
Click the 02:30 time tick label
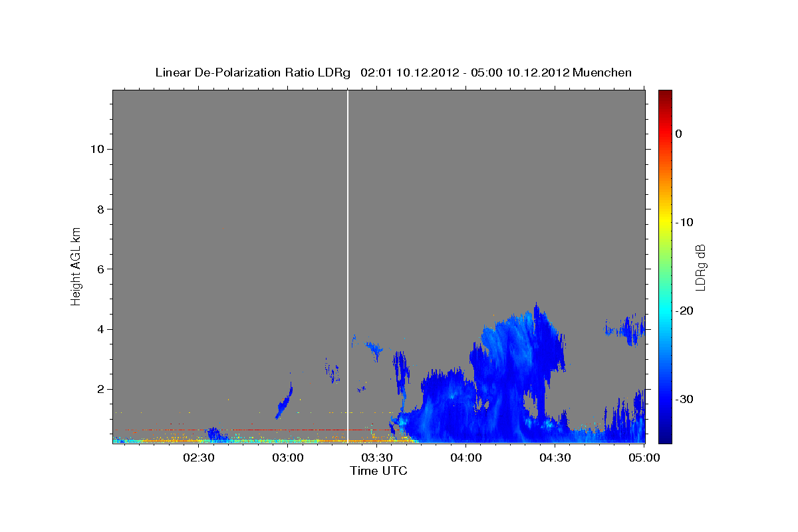click(199, 458)
